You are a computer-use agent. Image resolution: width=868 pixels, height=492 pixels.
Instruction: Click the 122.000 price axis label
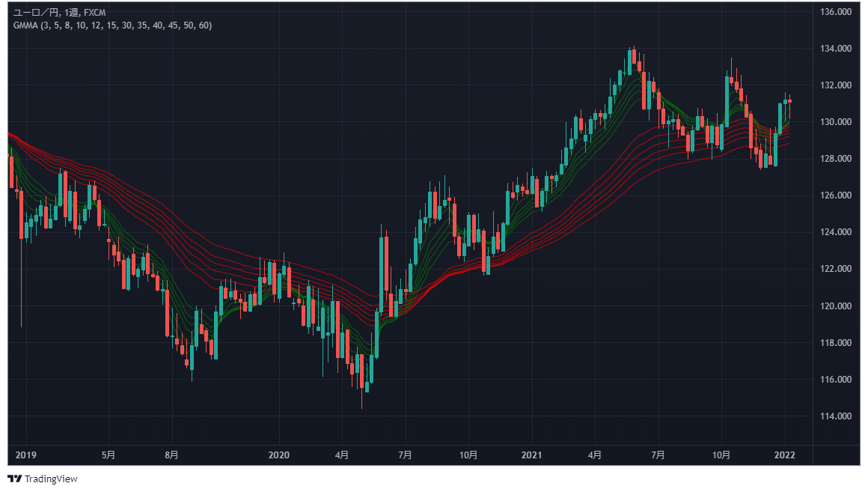pos(837,269)
